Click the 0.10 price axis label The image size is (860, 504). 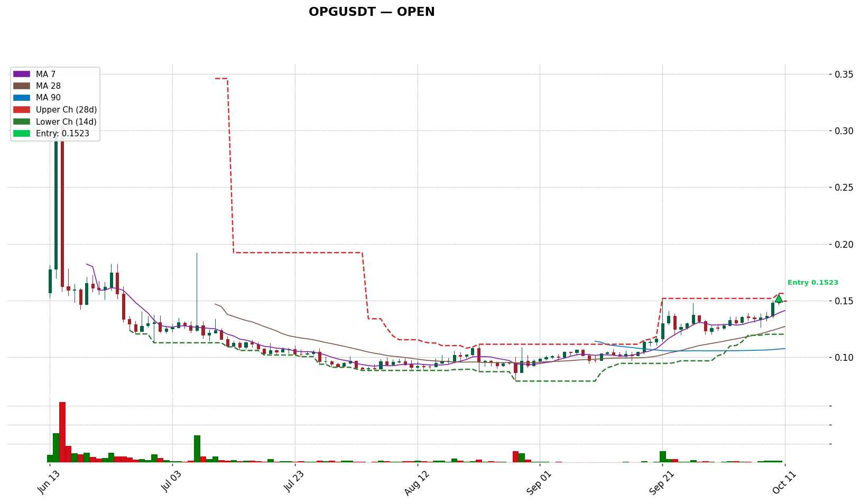coord(845,358)
